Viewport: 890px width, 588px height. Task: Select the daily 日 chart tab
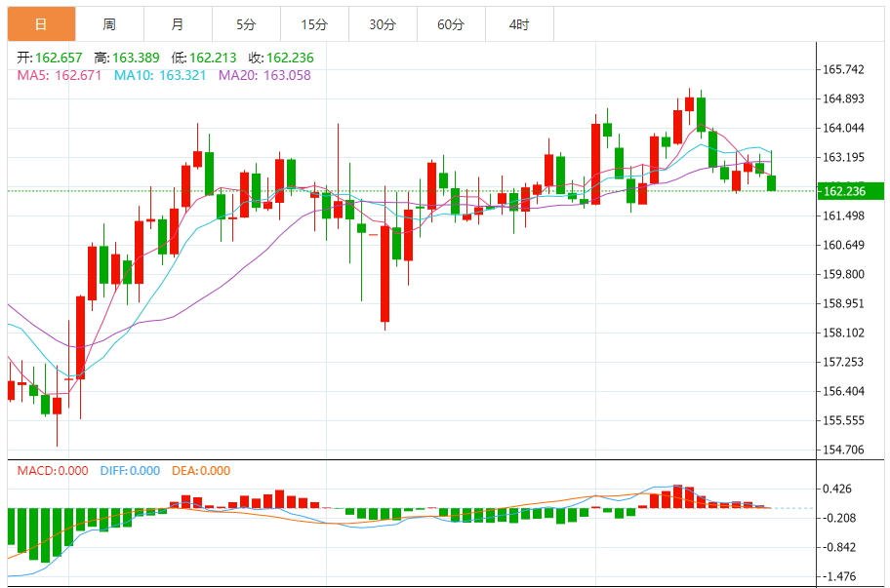click(41, 24)
